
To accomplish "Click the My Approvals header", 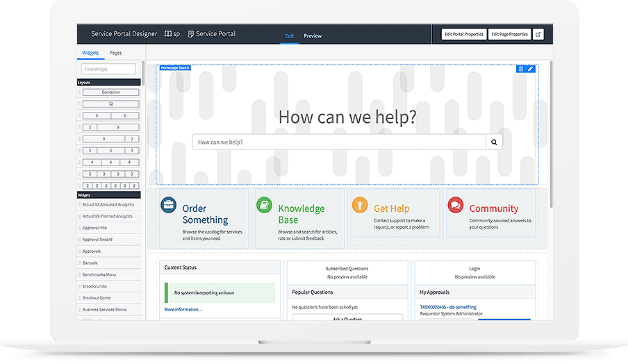I will 474,292.
